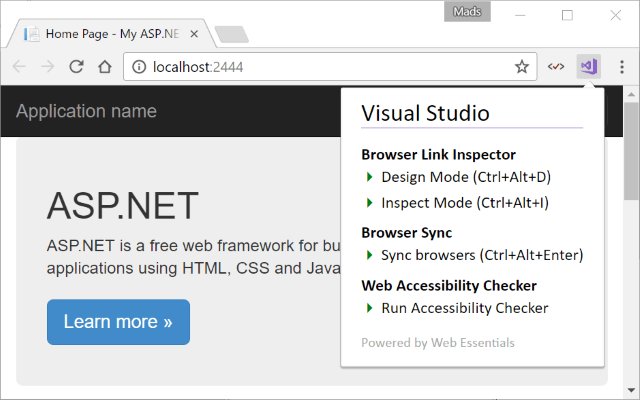
Task: Sync browsers (Ctrl+Alt+Enter)
Action: tap(482, 255)
